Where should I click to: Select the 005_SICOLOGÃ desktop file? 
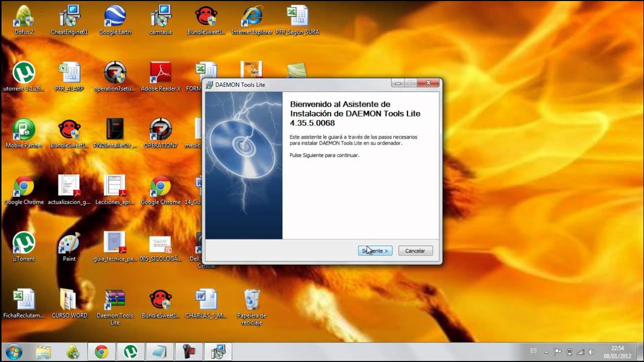pos(160,247)
